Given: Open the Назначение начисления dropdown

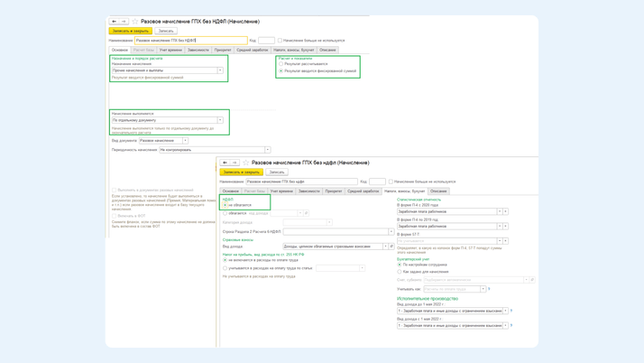Looking at the screenshot, I should click(x=219, y=70).
